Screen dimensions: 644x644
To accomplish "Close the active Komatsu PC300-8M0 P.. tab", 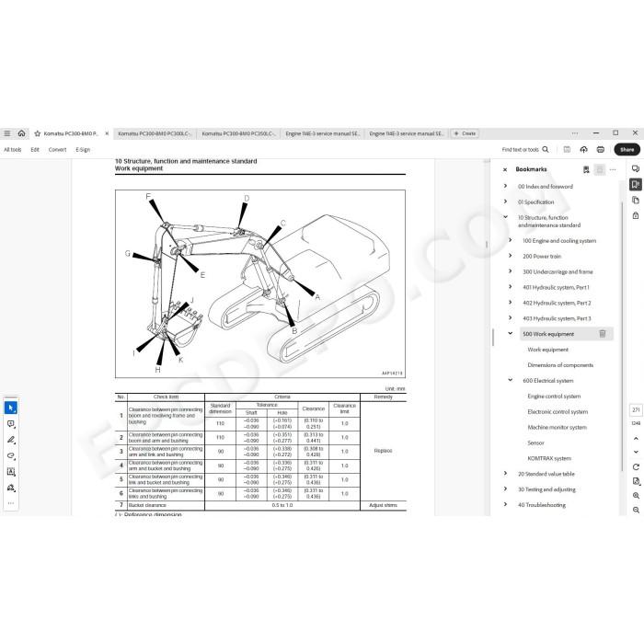I will (x=107, y=133).
